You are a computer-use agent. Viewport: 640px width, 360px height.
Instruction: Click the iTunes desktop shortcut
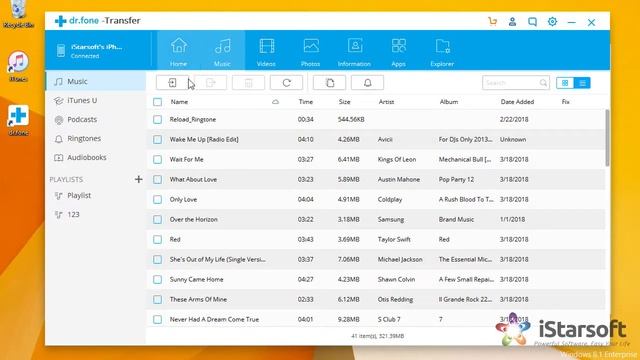(18, 66)
